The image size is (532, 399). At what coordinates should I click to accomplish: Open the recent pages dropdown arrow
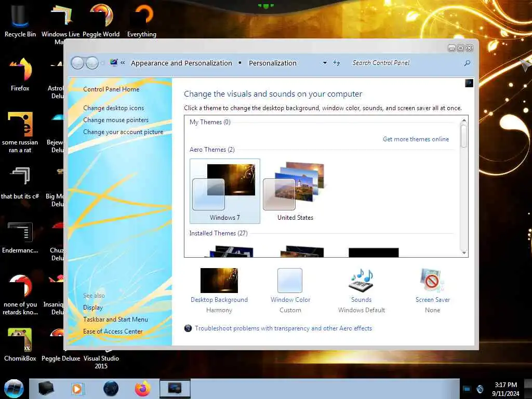coord(102,63)
